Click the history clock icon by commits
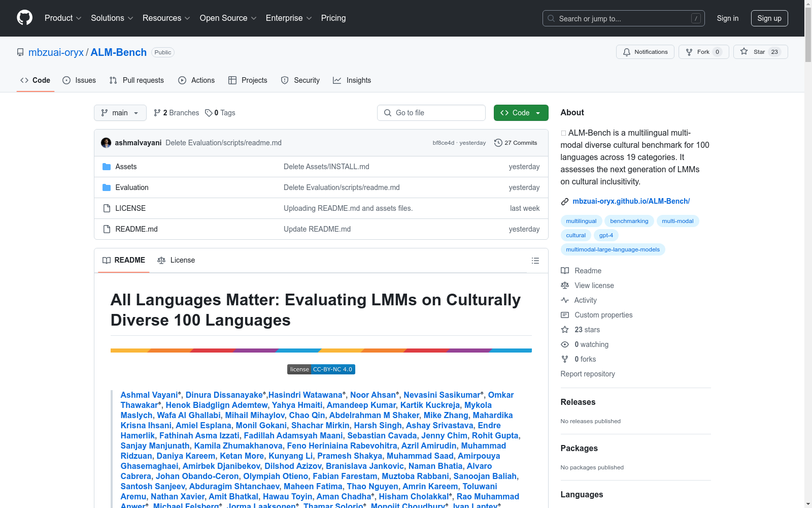 [x=498, y=143]
